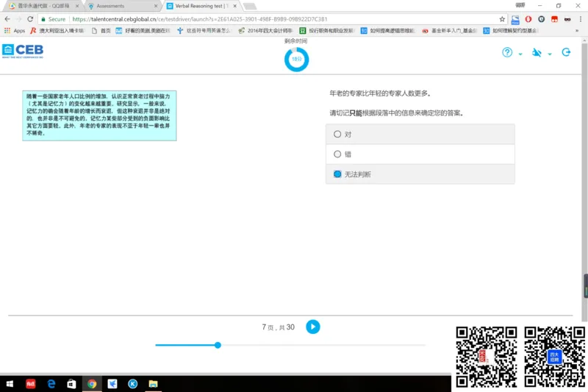Image resolution: width=588 pixels, height=392 pixels.
Task: Expand the accessibility options dropdown arrow
Action: click(550, 54)
